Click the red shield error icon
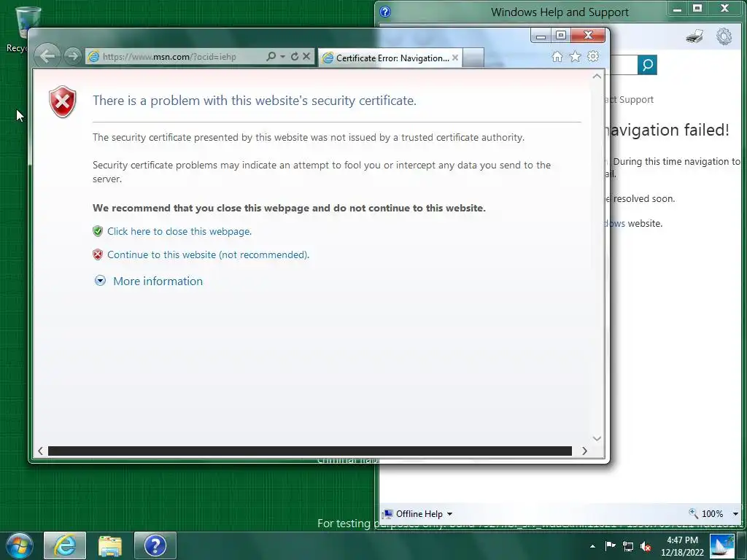This screenshot has height=560, width=747. tap(63, 101)
